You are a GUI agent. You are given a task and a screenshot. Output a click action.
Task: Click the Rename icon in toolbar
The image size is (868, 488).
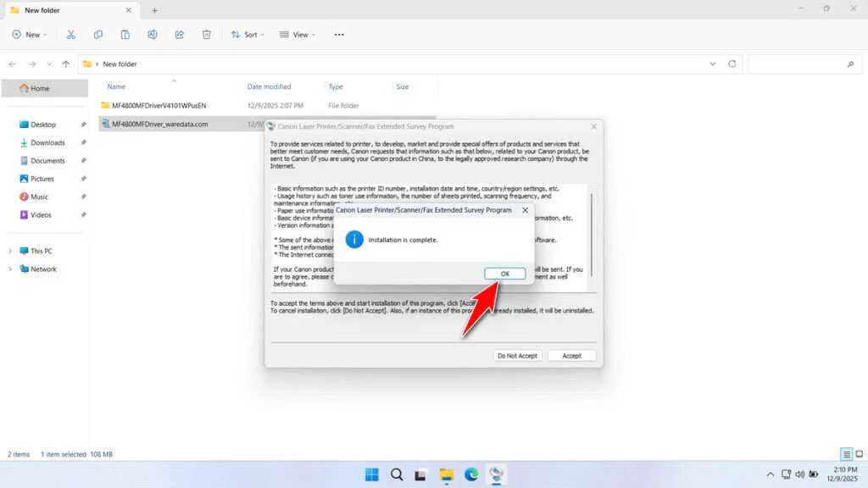click(153, 35)
